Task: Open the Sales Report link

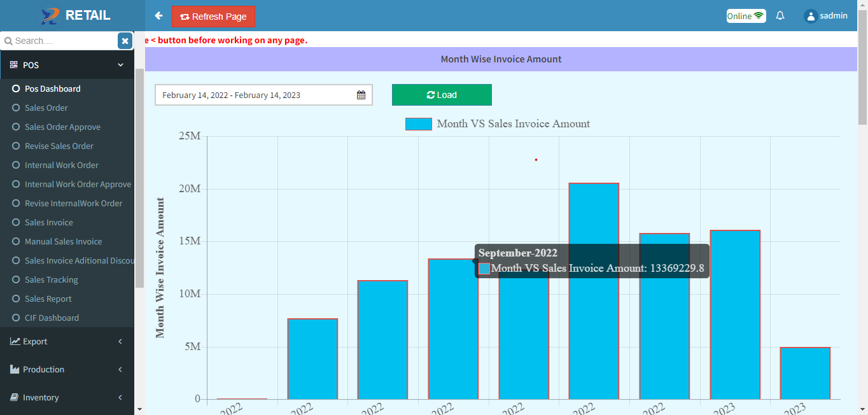Action: click(48, 299)
